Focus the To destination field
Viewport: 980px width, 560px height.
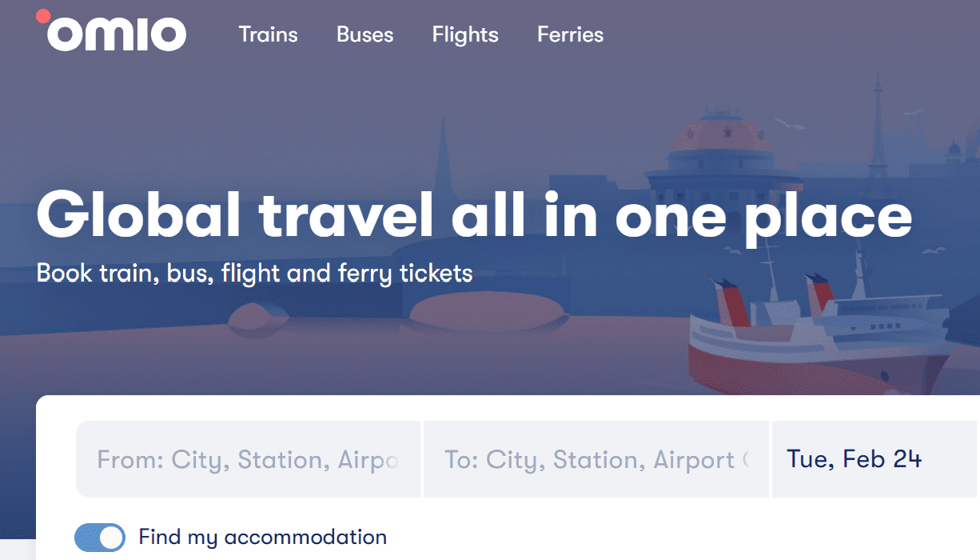pyautogui.click(x=596, y=460)
